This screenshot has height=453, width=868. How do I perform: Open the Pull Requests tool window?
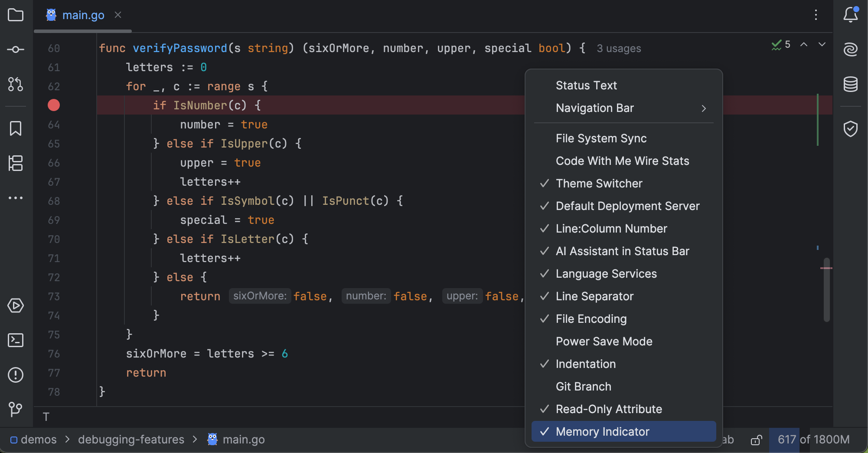[16, 84]
